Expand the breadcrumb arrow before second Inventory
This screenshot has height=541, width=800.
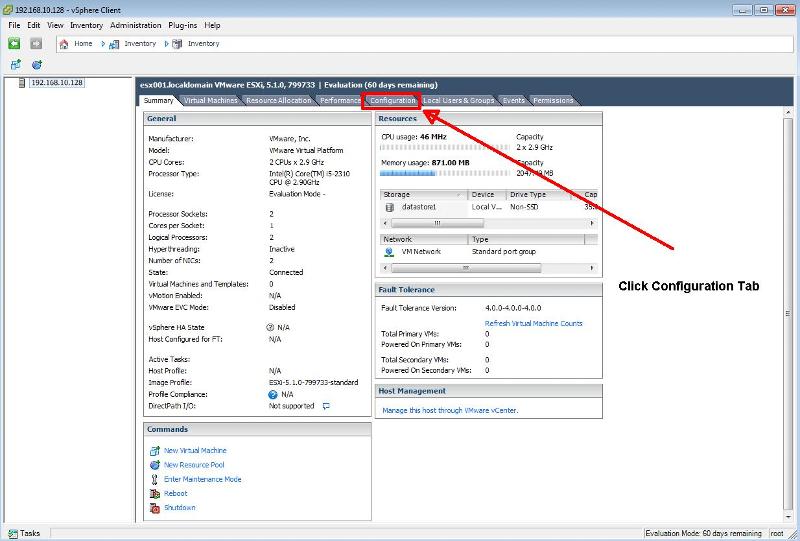[x=166, y=44]
